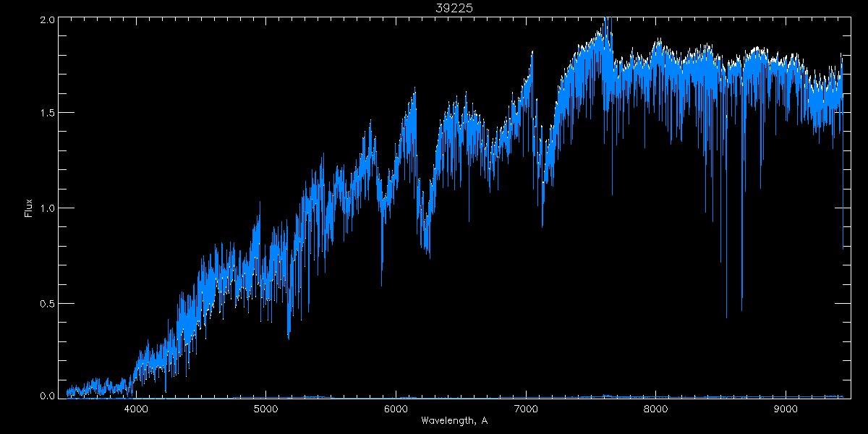Click the absorption dip bottom near 5170
This screenshot has height=434, width=868.
[289, 337]
